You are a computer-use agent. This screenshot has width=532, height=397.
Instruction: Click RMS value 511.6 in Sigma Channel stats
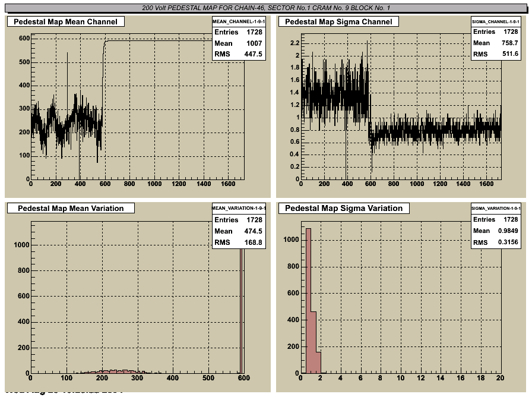510,53
